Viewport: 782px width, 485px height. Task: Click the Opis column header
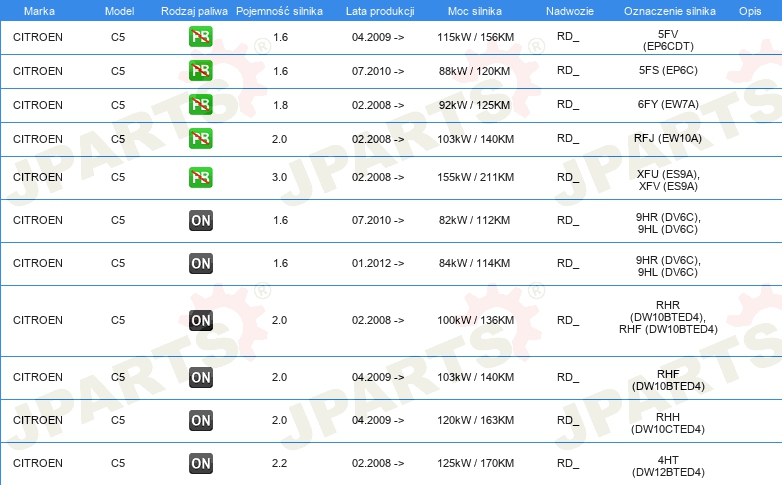(x=750, y=11)
